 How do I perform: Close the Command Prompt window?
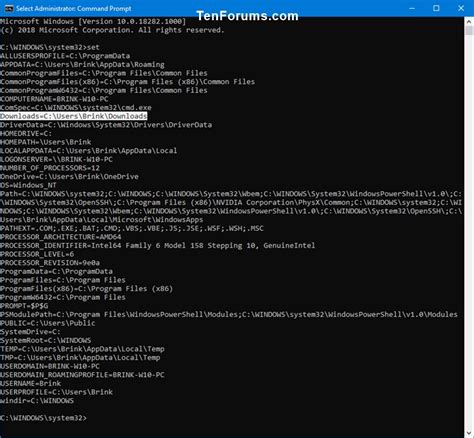(x=461, y=8)
